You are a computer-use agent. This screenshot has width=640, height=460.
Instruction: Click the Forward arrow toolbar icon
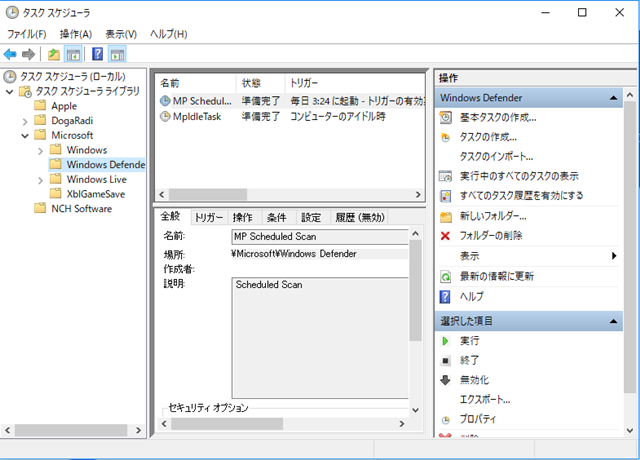tap(28, 54)
